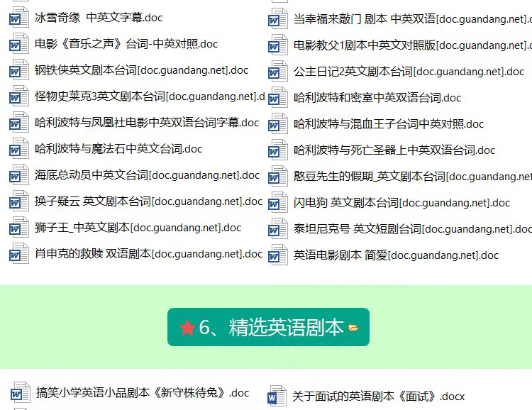The image size is (532, 410).
Task: Click the Word icon beside 肖申克的救赎 双语剧本
Action: point(19,254)
